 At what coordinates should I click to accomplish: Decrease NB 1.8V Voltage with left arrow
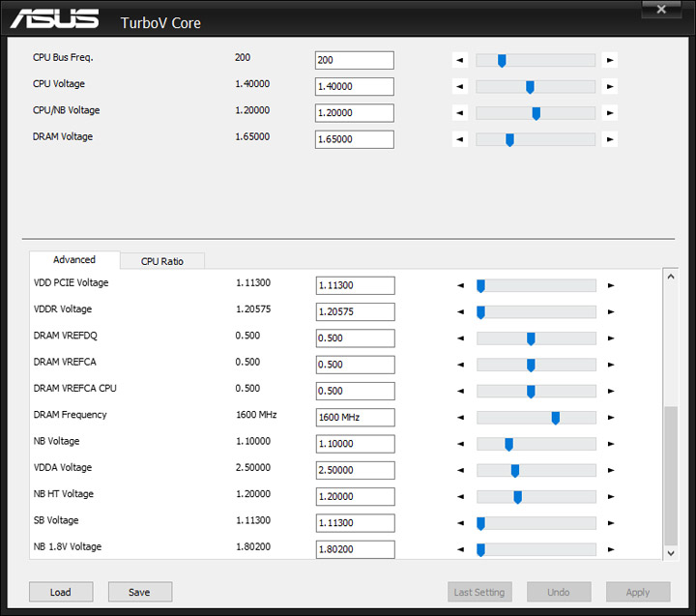tap(461, 549)
